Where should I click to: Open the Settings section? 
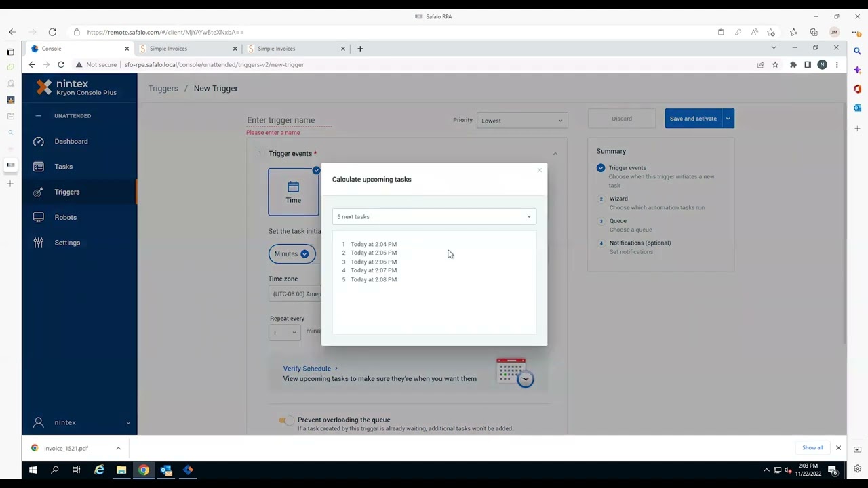(x=67, y=243)
